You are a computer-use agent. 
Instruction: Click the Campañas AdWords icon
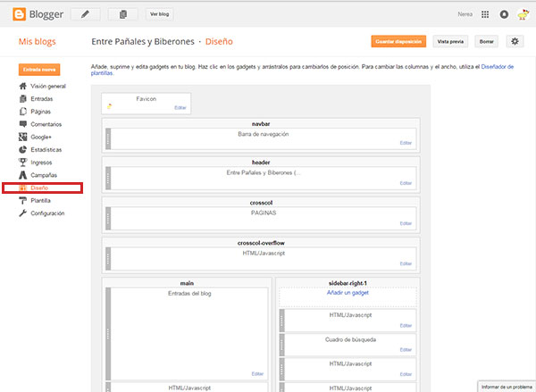(x=23, y=175)
